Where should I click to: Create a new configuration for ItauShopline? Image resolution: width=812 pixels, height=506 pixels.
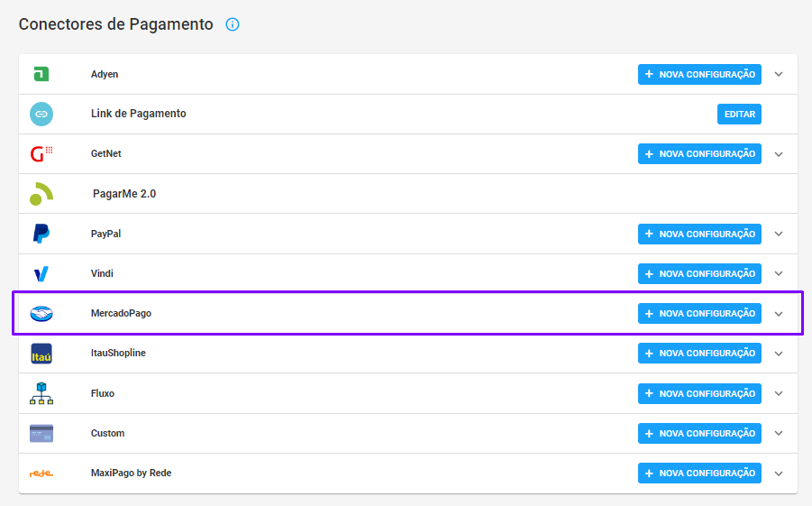tap(699, 353)
